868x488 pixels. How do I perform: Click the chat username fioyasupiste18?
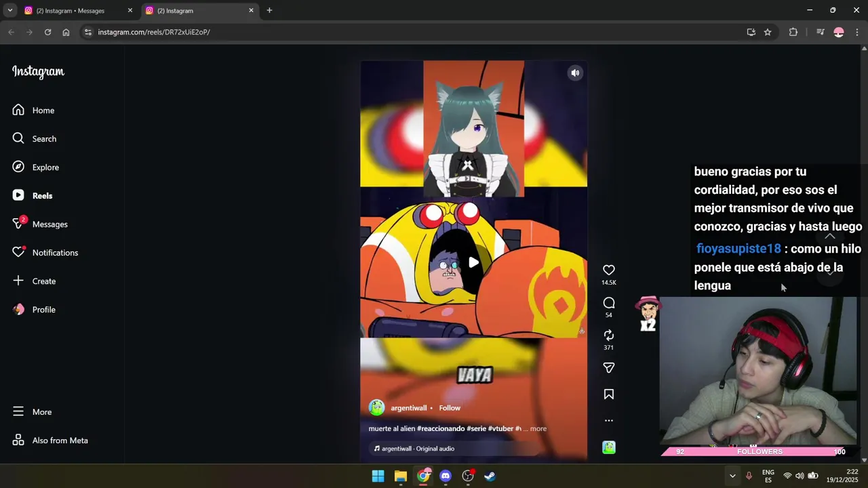point(738,249)
